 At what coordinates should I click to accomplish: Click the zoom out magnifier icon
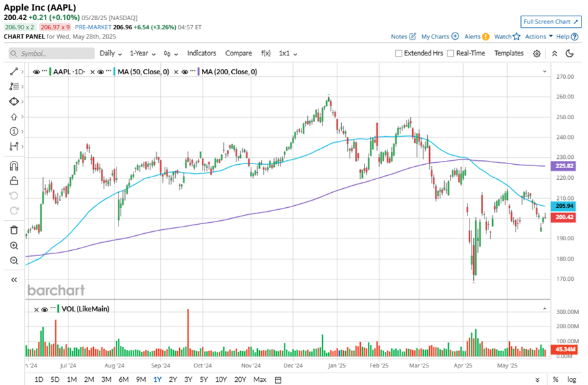pyautogui.click(x=14, y=261)
